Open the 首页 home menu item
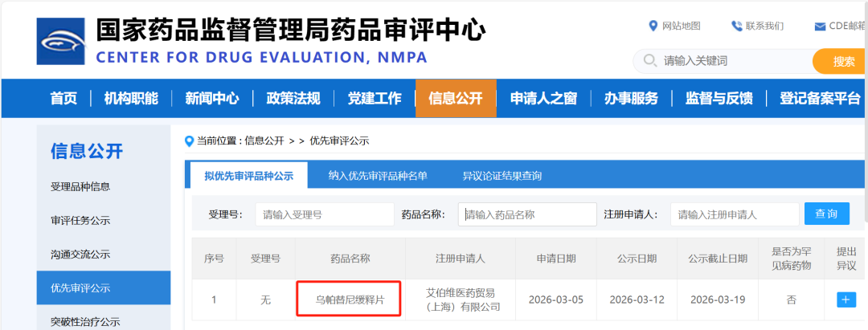This screenshot has height=330, width=868. pos(63,98)
